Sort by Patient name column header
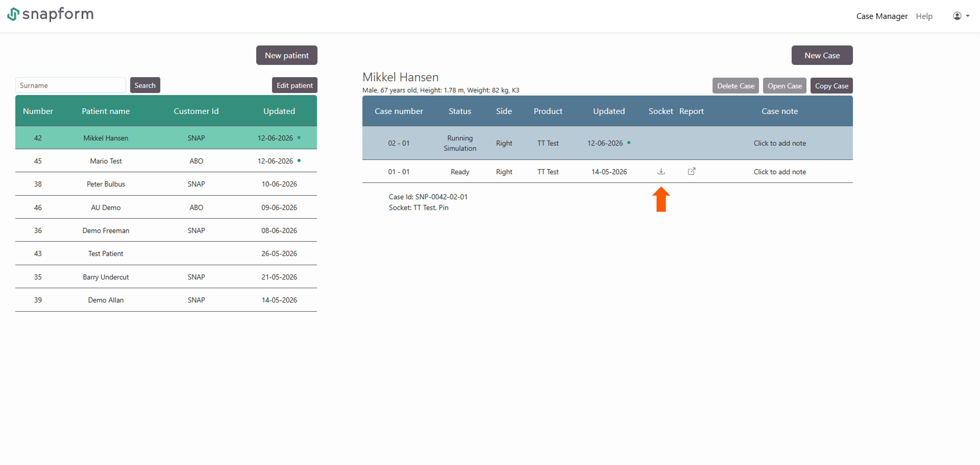The image size is (980, 465). [x=106, y=111]
